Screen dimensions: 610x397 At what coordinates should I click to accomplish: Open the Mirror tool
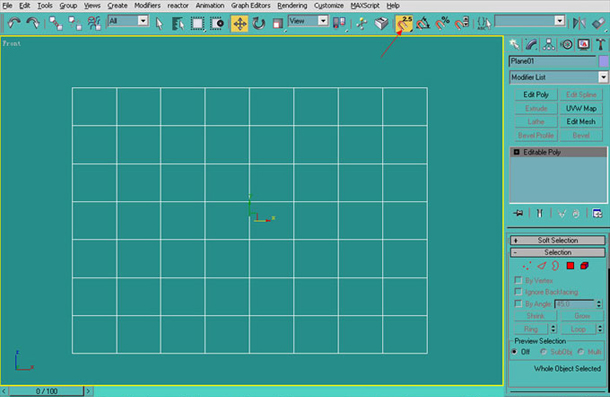579,23
